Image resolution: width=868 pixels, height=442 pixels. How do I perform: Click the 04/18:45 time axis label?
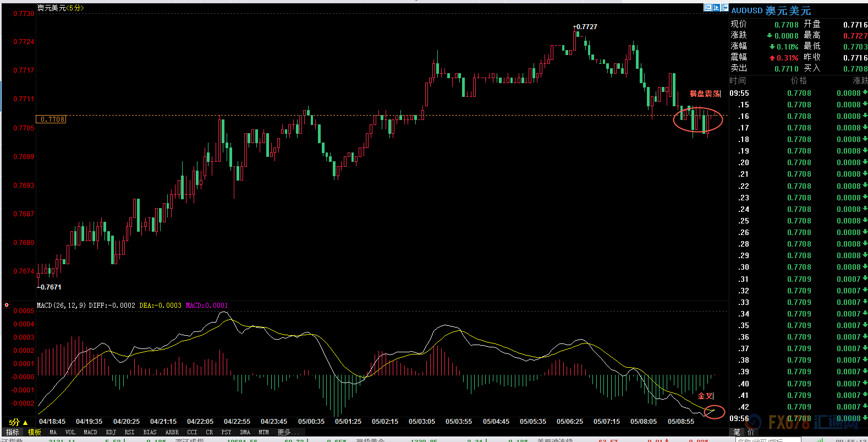[x=52, y=422]
